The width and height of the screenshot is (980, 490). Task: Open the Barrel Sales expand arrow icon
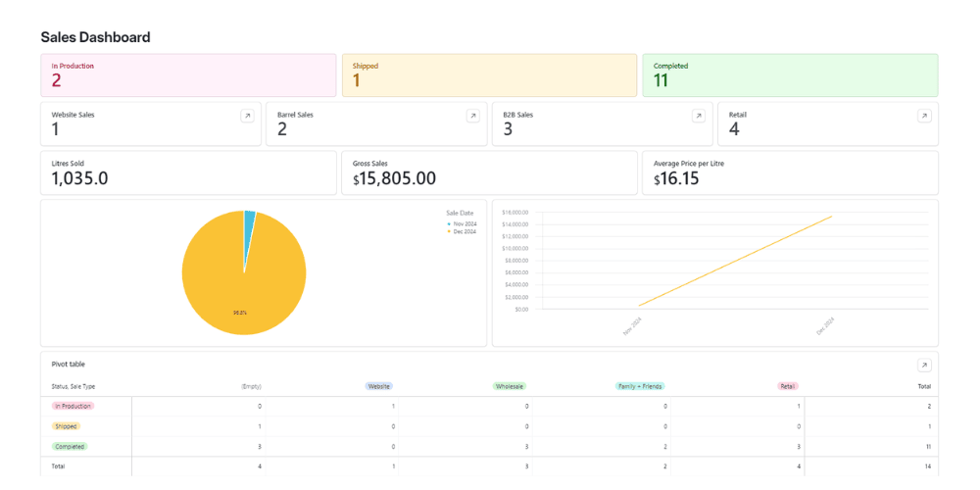472,116
